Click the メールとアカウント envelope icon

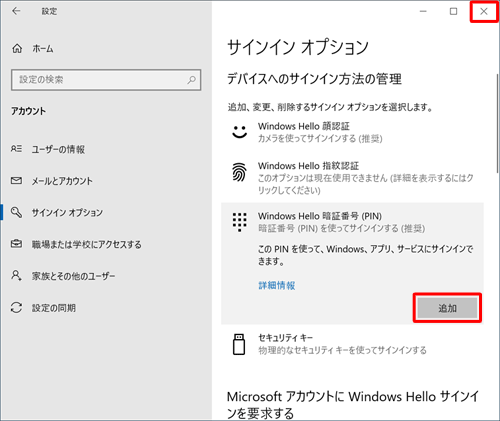[x=16, y=181]
